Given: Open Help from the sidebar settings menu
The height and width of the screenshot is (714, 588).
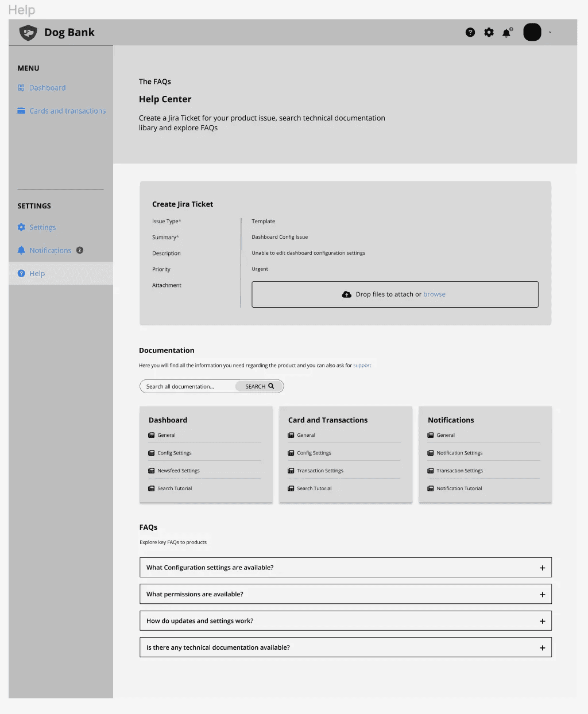Looking at the screenshot, I should point(36,273).
